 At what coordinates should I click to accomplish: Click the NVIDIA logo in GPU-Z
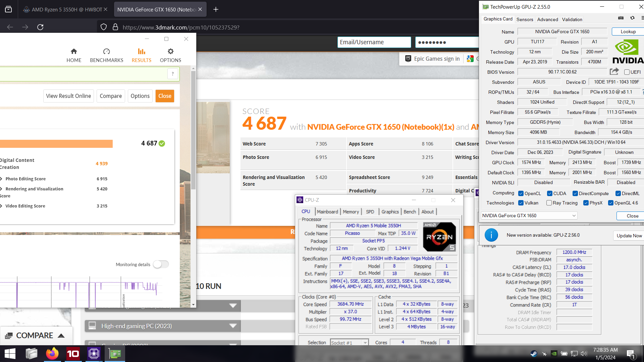coord(628,52)
